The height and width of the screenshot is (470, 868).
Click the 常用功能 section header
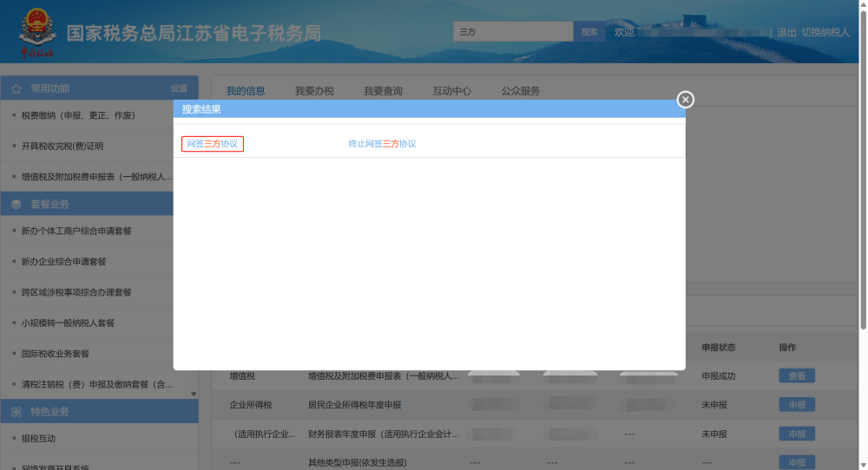(100, 88)
